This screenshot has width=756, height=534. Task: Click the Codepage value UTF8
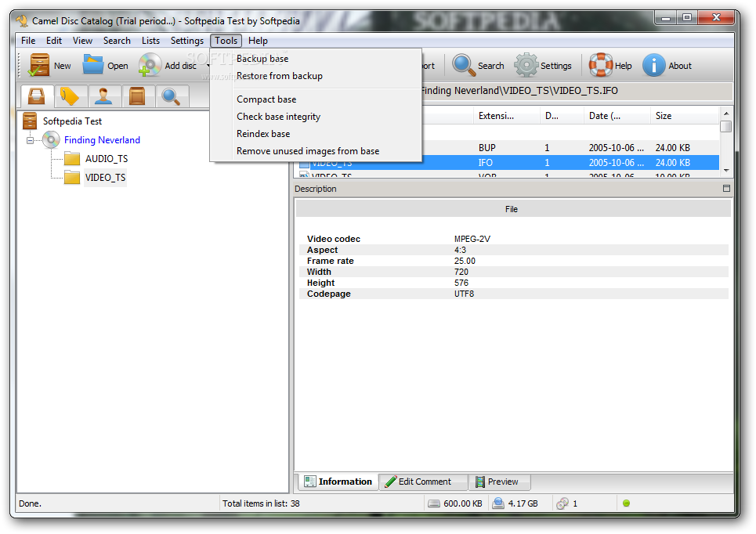464,294
